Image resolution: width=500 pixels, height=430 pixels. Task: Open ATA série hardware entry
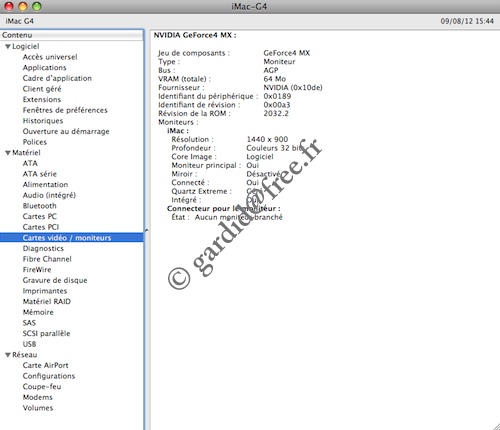click(x=40, y=174)
